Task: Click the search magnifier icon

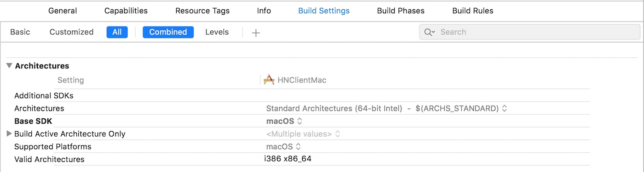Action: (430, 32)
